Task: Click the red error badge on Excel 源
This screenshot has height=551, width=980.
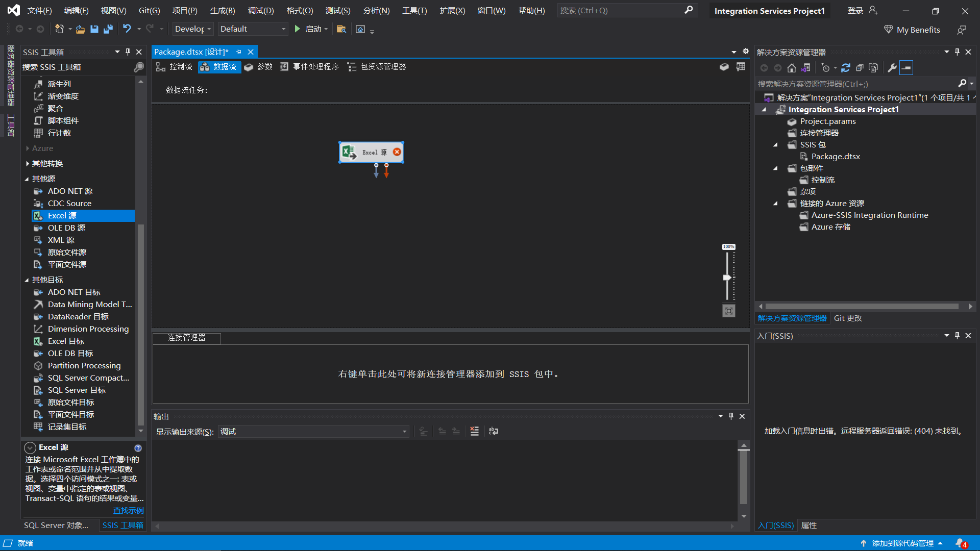Action: [x=397, y=152]
